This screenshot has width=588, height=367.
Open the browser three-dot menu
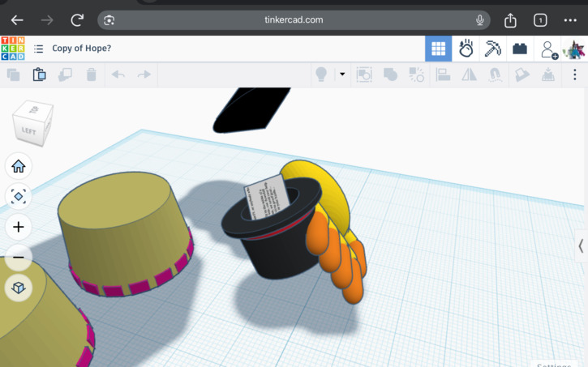[570, 20]
